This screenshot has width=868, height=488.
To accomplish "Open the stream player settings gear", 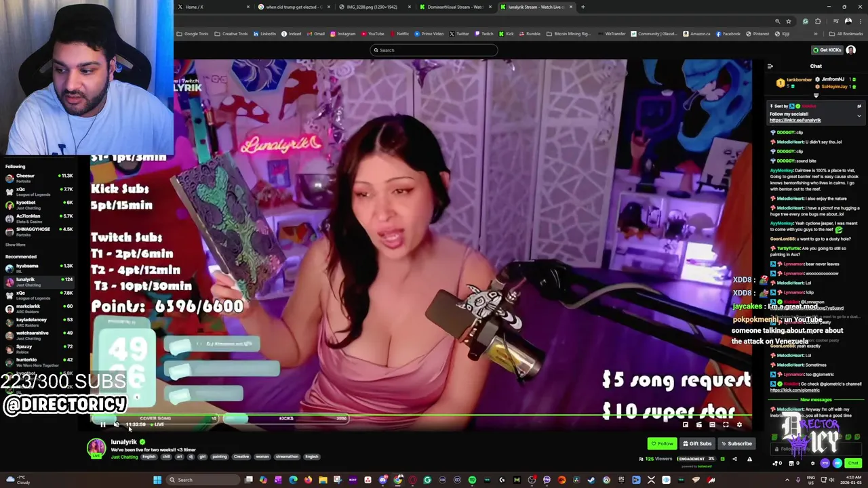I will (739, 425).
